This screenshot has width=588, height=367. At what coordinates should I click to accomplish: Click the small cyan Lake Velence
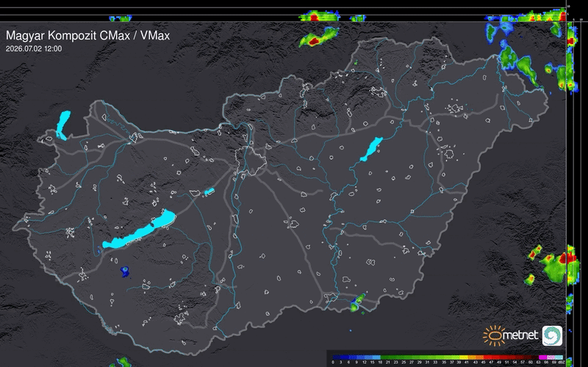209,192
